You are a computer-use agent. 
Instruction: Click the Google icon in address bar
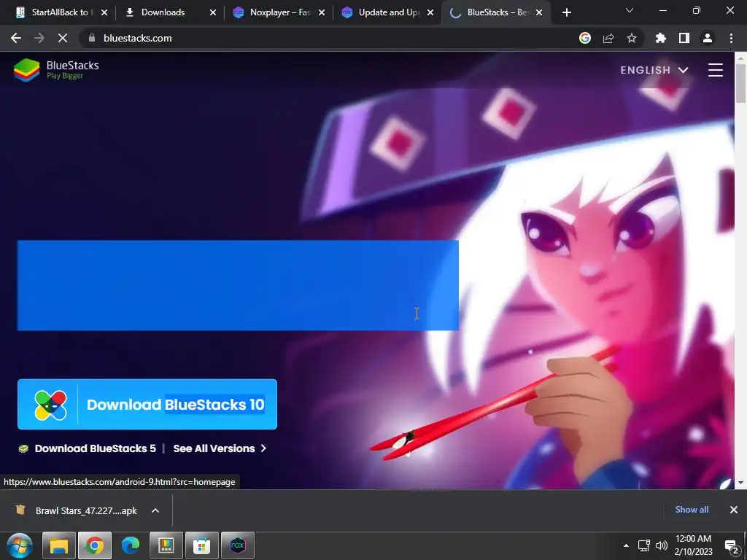[x=585, y=38]
